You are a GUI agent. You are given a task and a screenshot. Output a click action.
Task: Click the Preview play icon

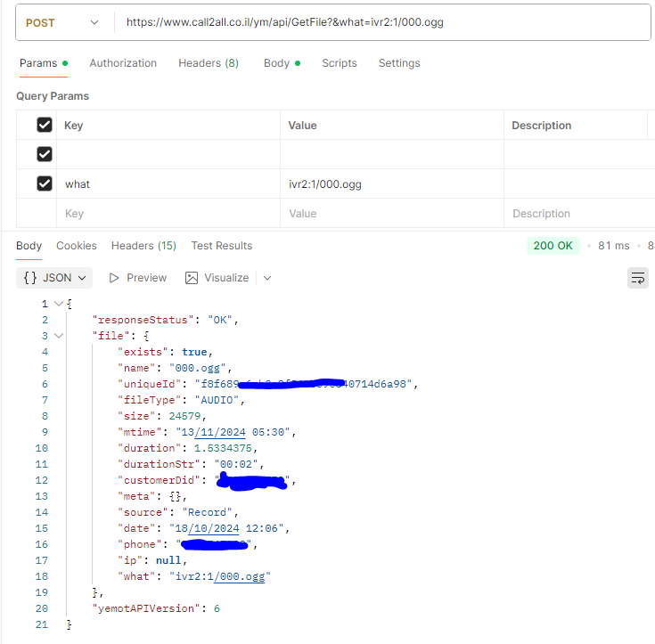pyautogui.click(x=114, y=278)
